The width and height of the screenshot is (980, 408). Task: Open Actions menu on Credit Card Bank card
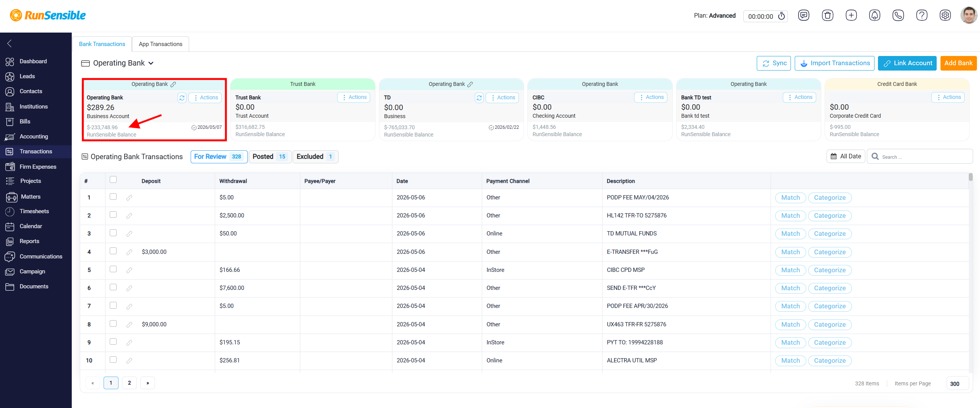[x=948, y=97]
